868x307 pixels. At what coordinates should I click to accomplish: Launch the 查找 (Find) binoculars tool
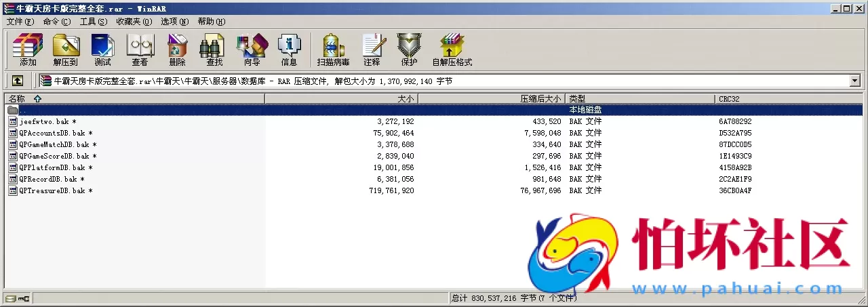tap(214, 49)
